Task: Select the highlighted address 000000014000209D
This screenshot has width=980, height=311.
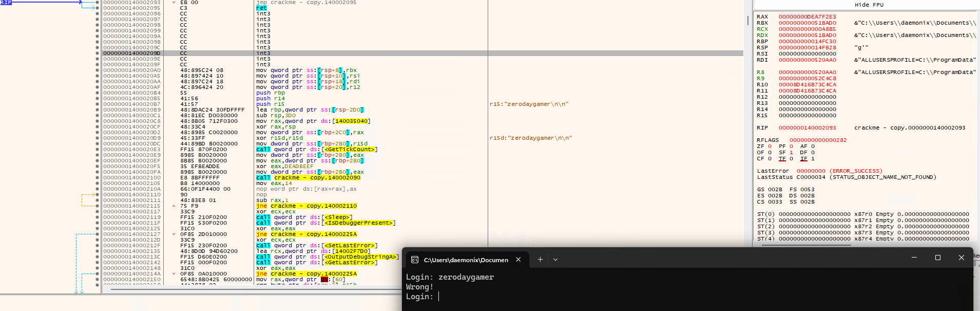Action: (132, 53)
